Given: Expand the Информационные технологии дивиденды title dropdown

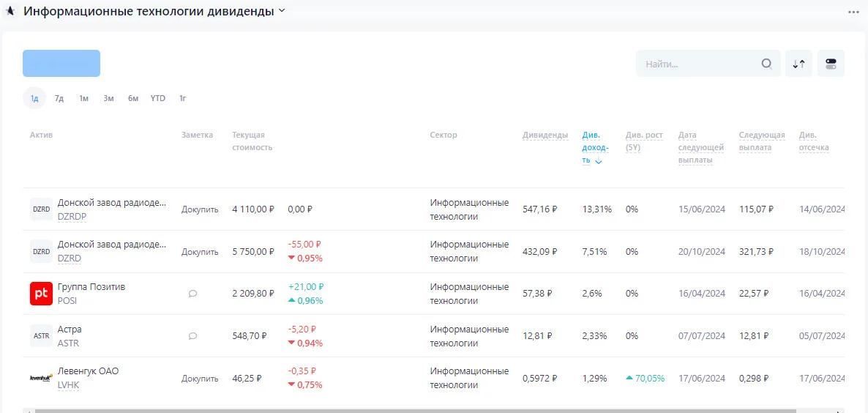Looking at the screenshot, I should (x=282, y=11).
